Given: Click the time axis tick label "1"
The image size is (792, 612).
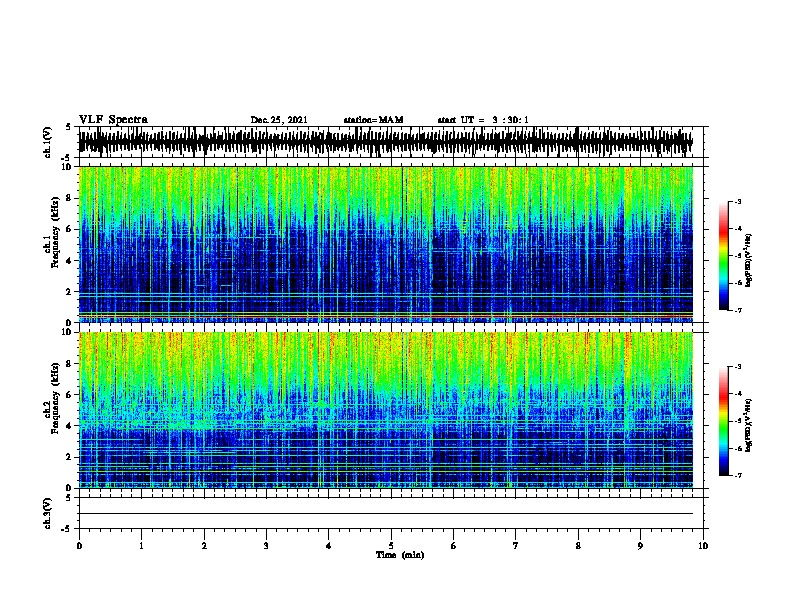Looking at the screenshot, I should pos(141,546).
